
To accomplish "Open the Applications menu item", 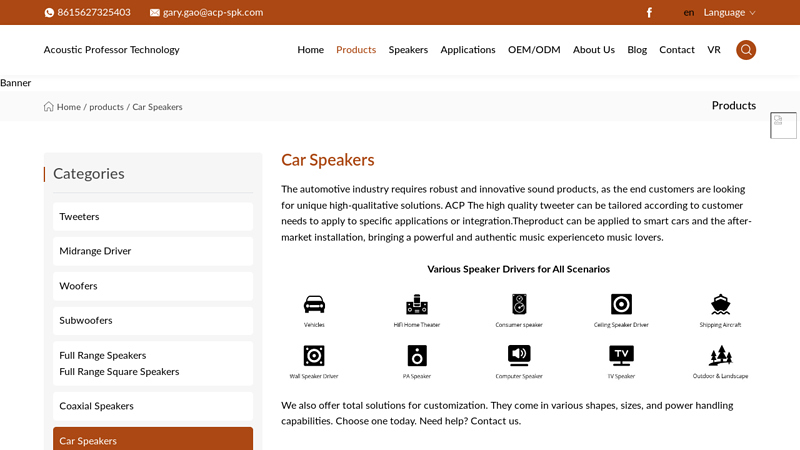I will tap(468, 49).
